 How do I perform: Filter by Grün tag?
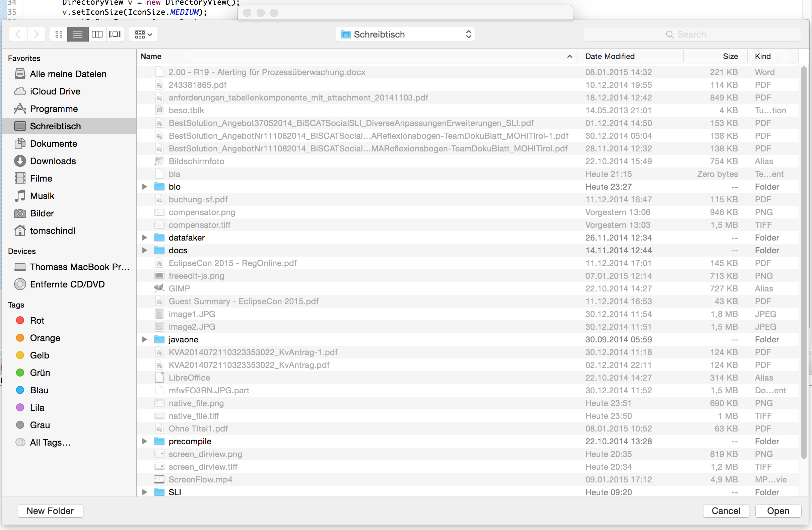point(68,373)
